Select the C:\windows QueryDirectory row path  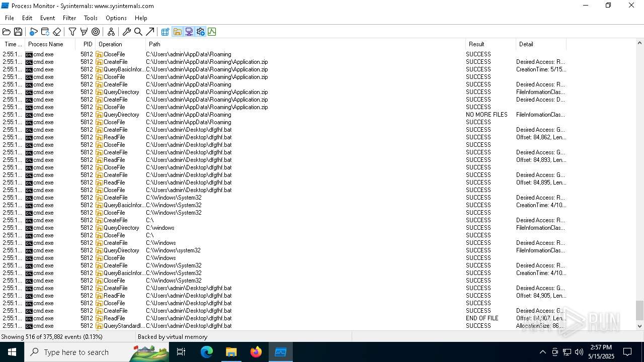click(160, 228)
